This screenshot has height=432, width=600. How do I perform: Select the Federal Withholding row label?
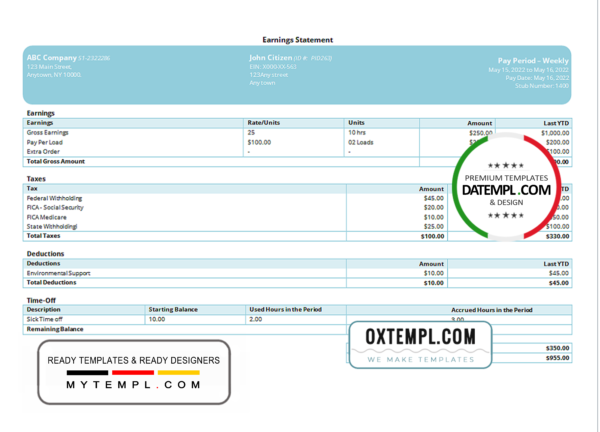(x=54, y=198)
